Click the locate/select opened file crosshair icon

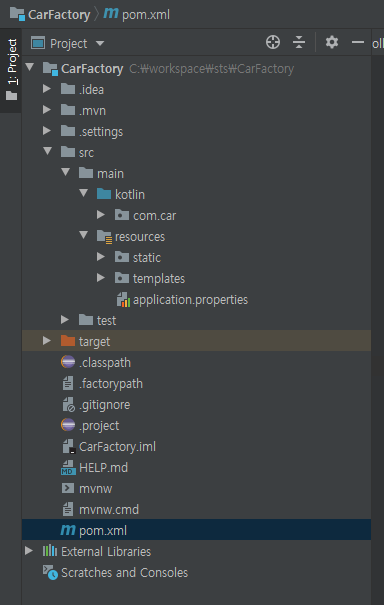click(x=273, y=42)
